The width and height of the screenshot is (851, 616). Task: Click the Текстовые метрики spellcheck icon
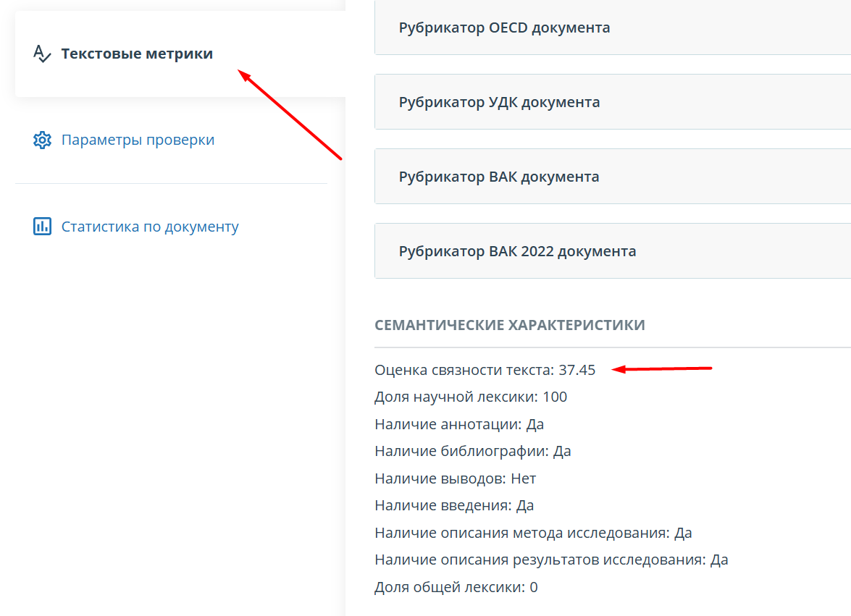(x=42, y=54)
